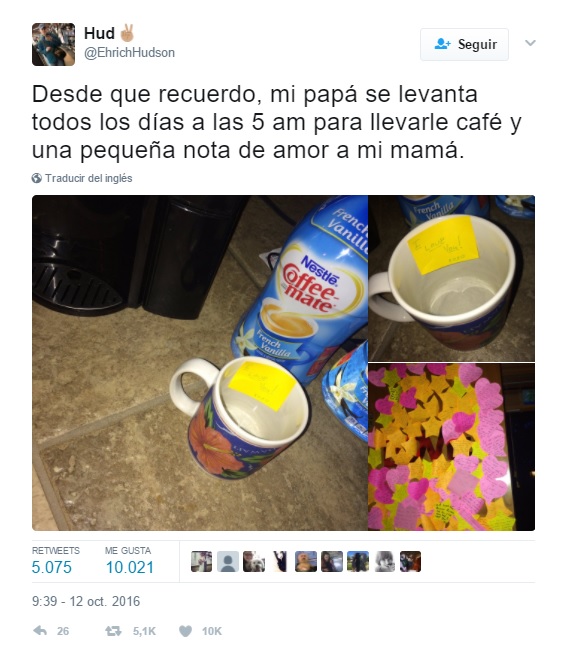Open the large Coffee-mate mug photo
Viewport: 568px width, 665px height.
200,363
